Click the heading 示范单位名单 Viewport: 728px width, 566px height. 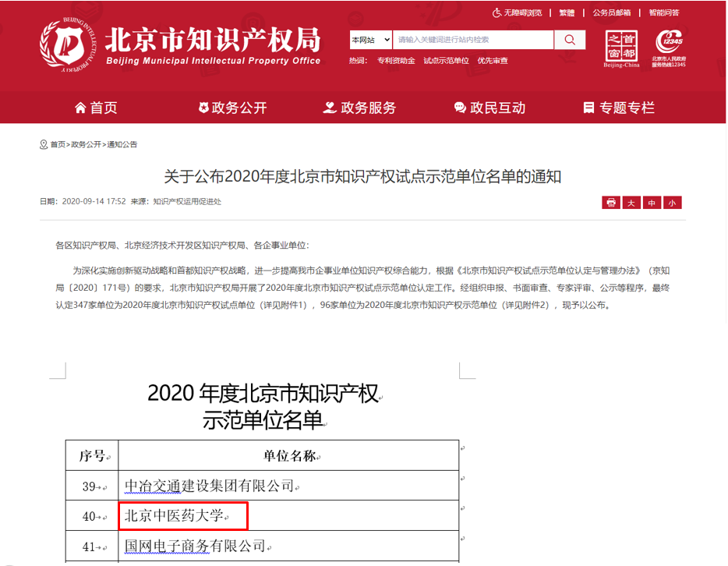click(x=263, y=420)
